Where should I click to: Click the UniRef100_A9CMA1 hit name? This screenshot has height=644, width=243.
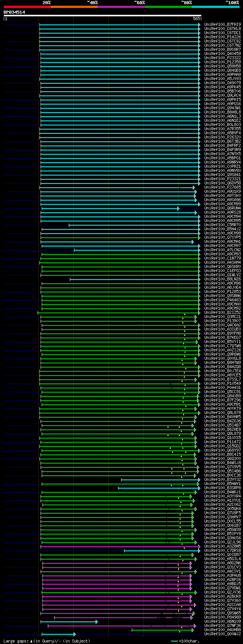(x=222, y=241)
